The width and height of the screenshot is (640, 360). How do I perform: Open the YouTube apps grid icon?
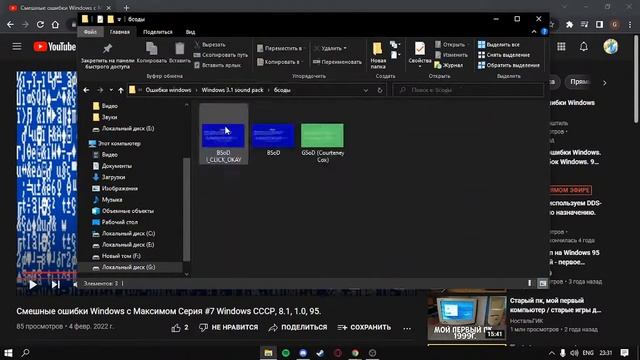pos(561,47)
